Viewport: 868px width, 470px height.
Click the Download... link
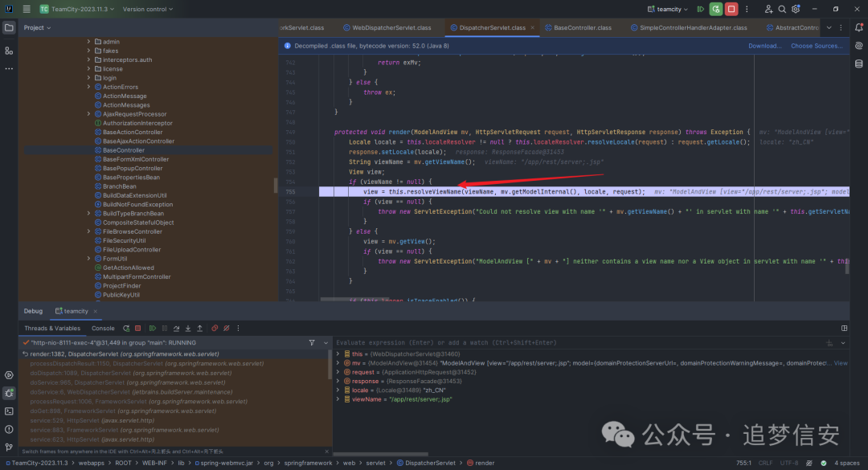(x=764, y=46)
